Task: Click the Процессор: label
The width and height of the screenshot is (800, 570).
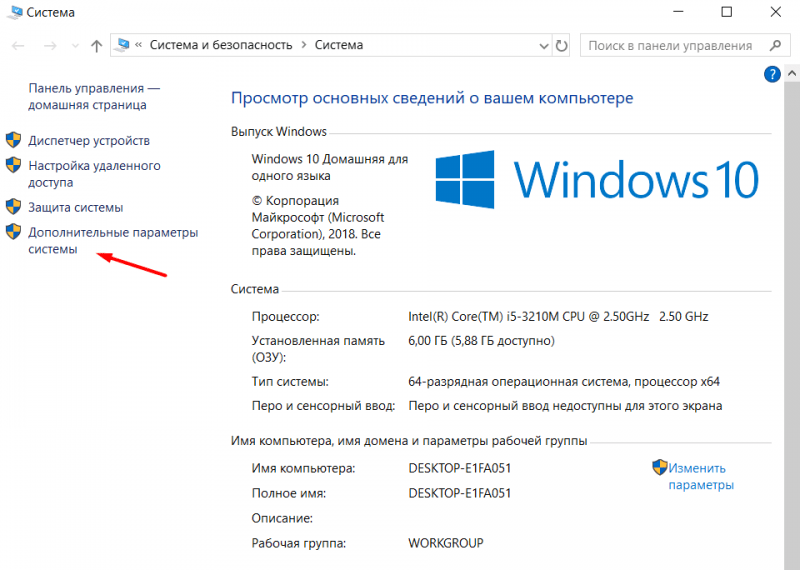Action: tap(285, 316)
